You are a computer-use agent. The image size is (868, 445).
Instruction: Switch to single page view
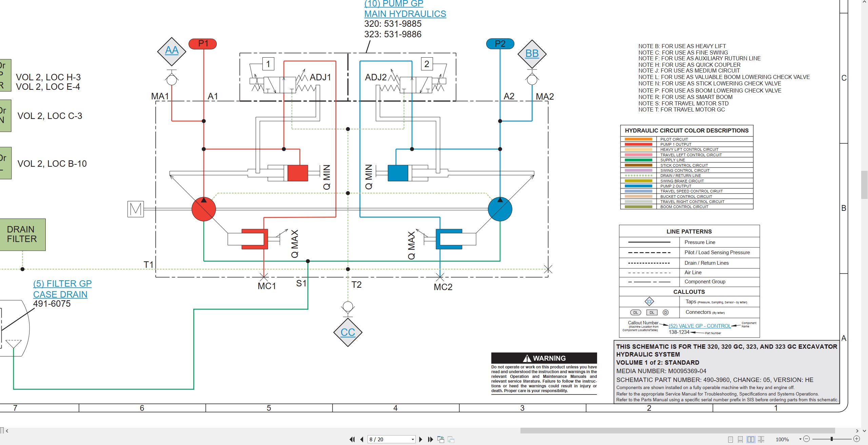point(731,439)
